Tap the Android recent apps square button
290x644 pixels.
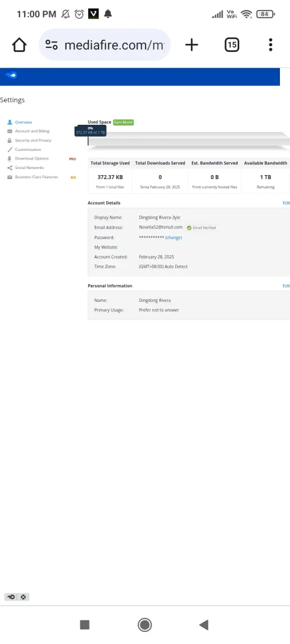[x=85, y=625]
